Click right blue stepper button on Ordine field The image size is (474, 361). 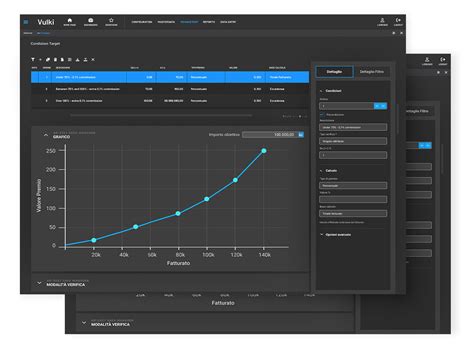[x=384, y=106]
